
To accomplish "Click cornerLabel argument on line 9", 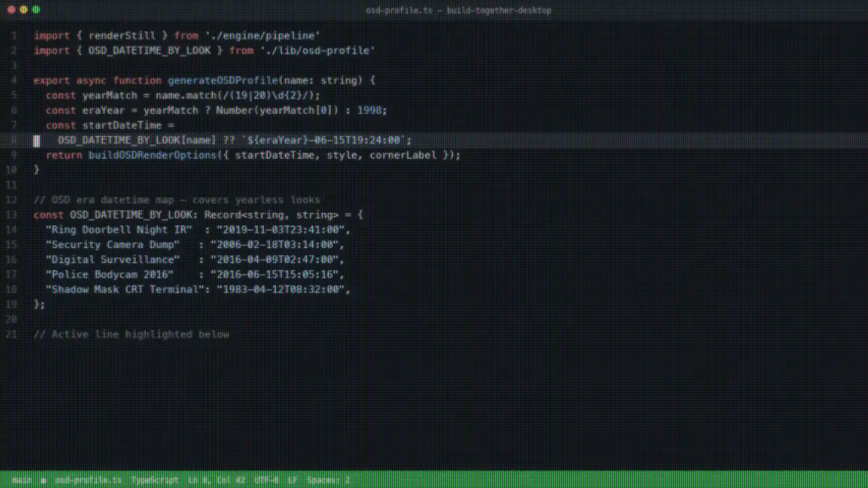I will 403,155.
